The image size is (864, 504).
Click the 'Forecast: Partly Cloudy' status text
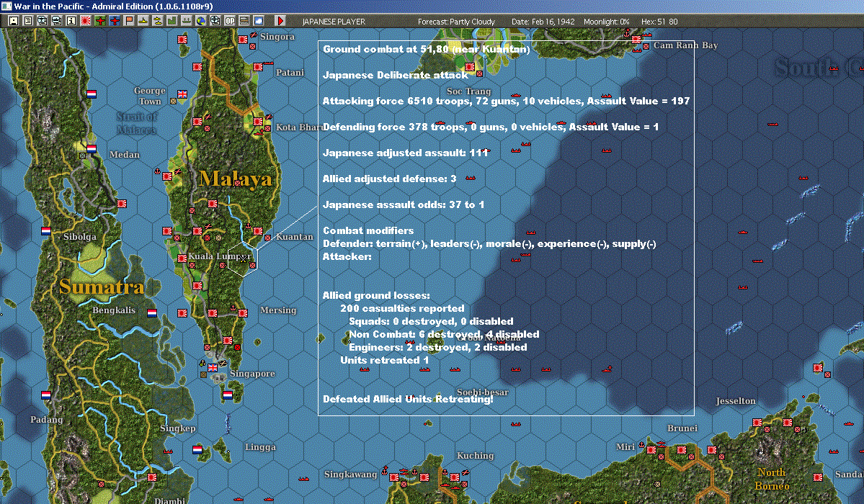[456, 22]
